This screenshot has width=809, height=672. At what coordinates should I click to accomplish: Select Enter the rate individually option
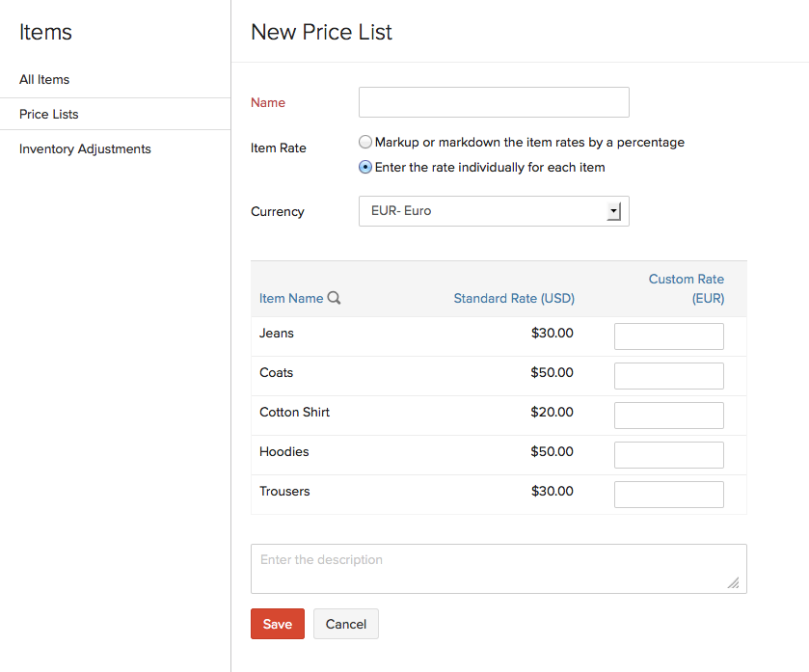click(x=365, y=166)
